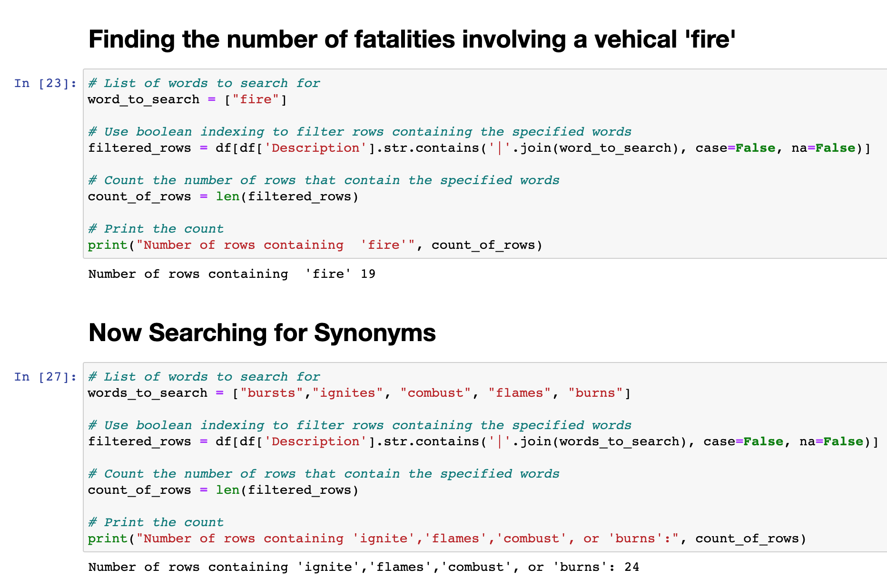Click the "Now Searching for Synonyms" heading
Image resolution: width=887 pixels, height=588 pixels.
pos(262,333)
